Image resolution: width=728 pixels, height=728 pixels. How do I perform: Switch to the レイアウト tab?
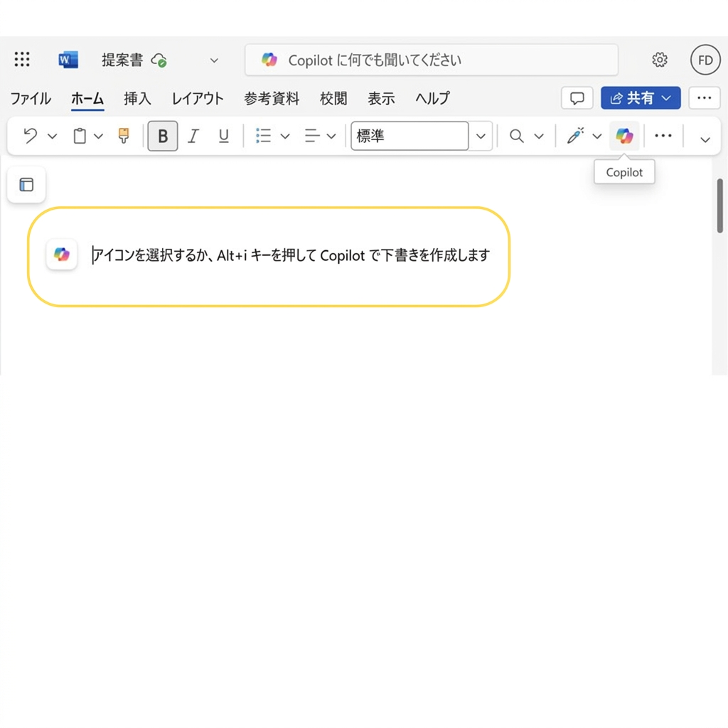pos(198,98)
